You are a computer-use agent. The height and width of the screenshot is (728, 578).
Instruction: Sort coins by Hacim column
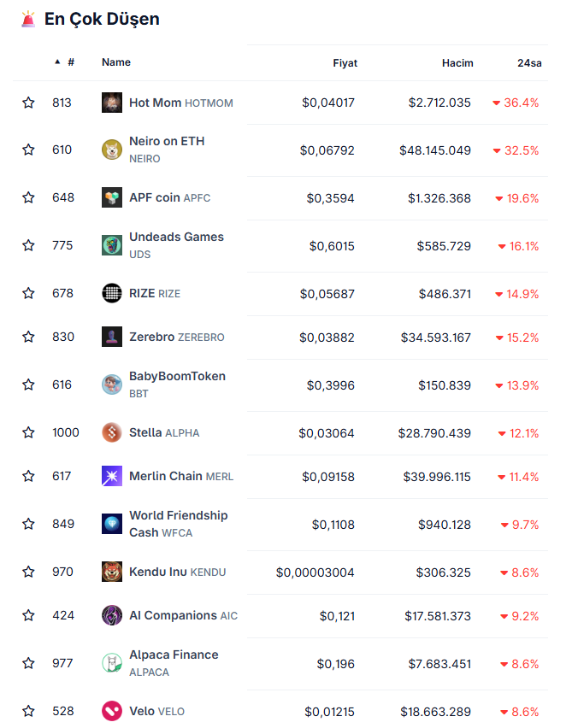click(457, 63)
